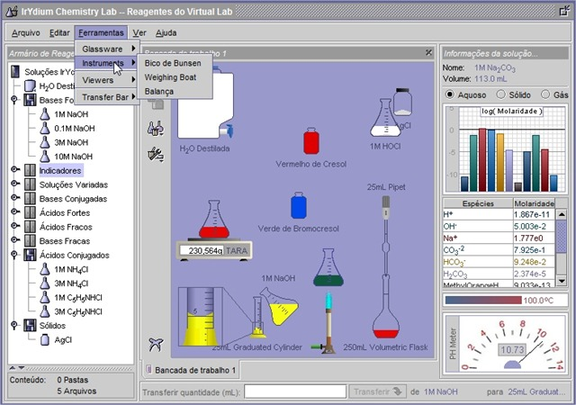Open the Arquivo menu
This screenshot has width=576, height=405.
[26, 33]
